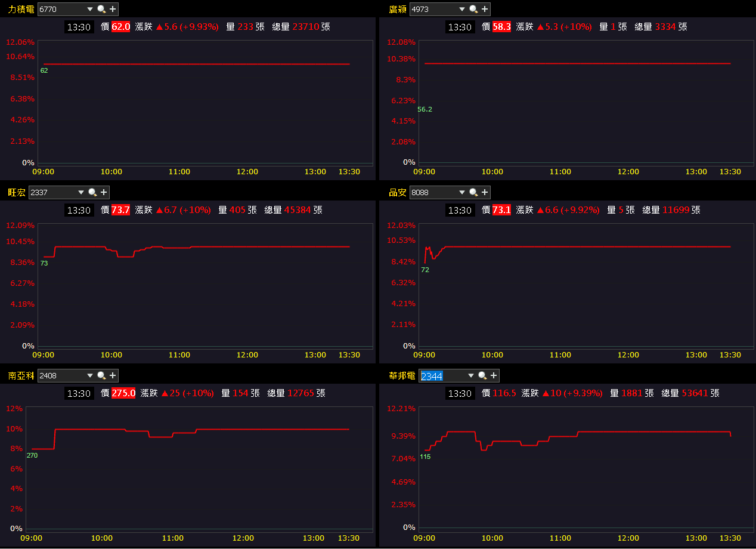
Task: Click the opening price label 115 on 華邦電 chart
Action: tap(425, 457)
